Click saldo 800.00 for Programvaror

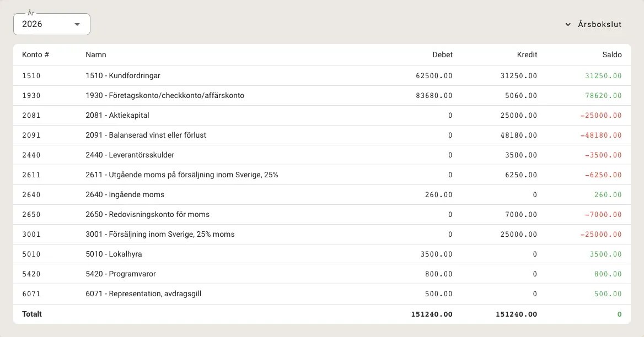608,274
